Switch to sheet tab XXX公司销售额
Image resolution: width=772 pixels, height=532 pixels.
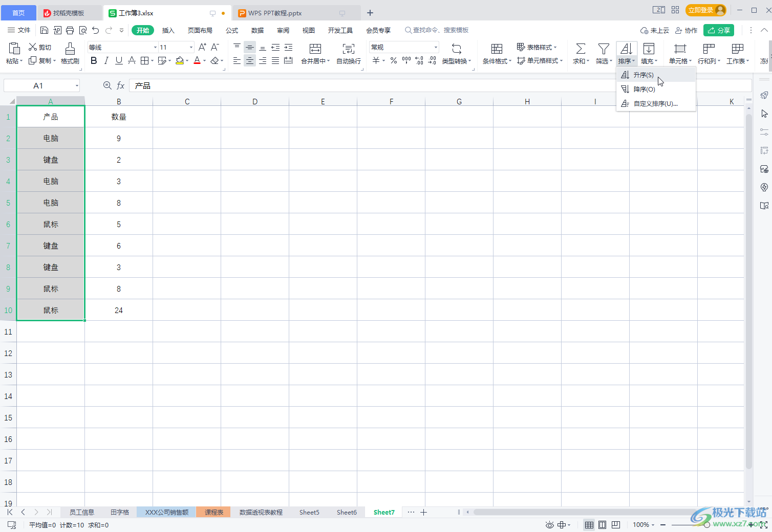[x=166, y=512]
